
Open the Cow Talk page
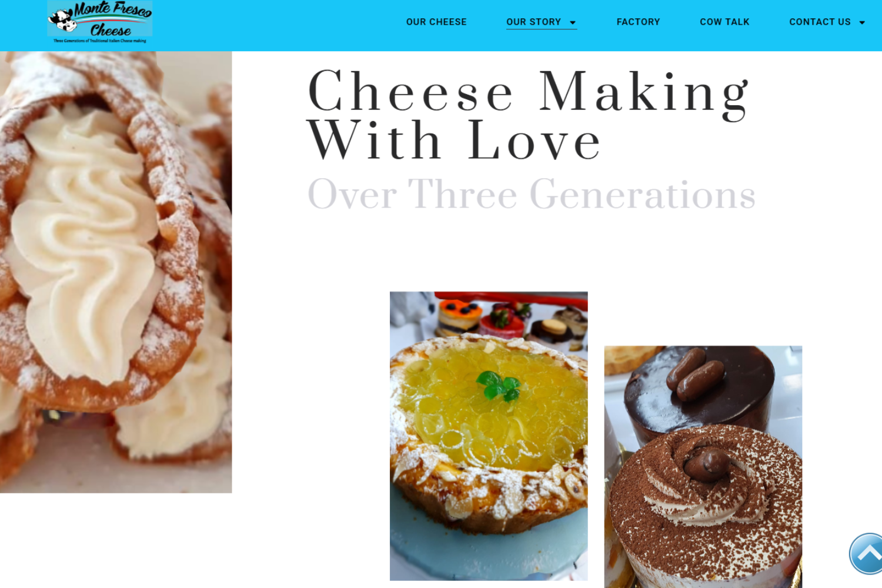point(724,22)
